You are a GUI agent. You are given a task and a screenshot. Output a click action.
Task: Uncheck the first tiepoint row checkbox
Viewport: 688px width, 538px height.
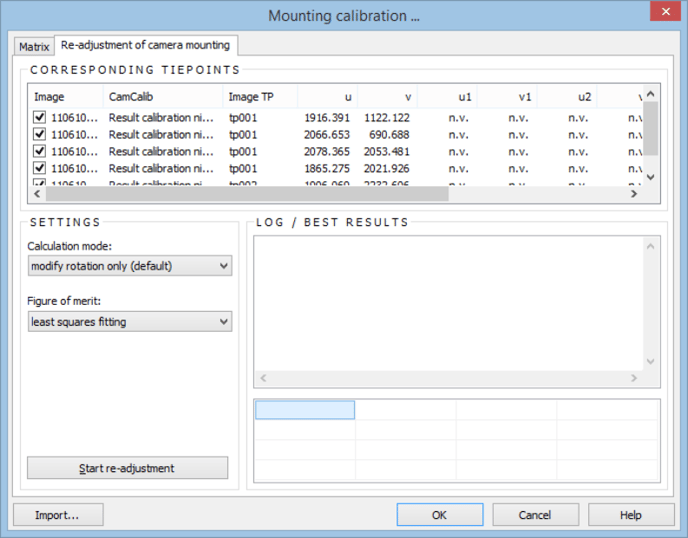click(40, 117)
